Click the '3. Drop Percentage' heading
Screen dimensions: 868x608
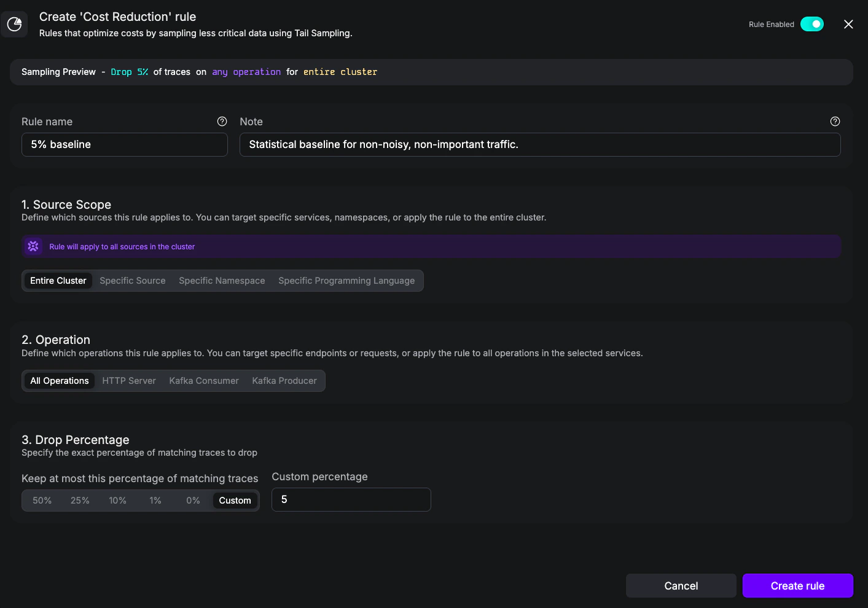pyautogui.click(x=76, y=440)
